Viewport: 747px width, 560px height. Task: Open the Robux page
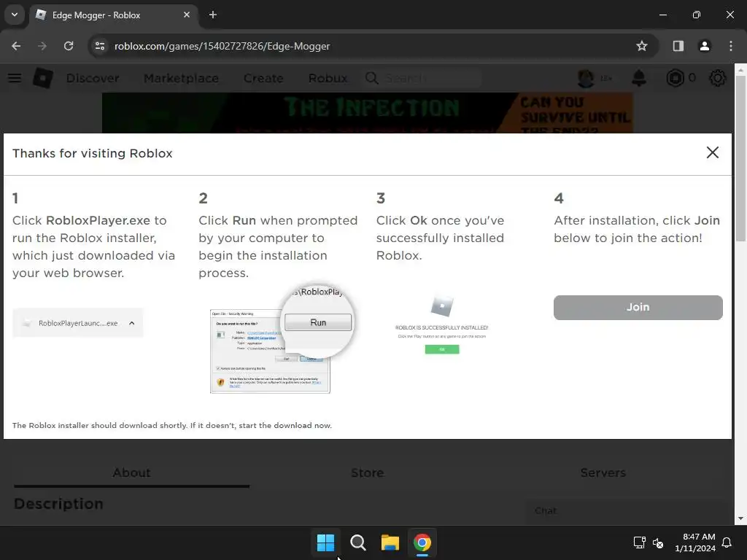(x=328, y=78)
